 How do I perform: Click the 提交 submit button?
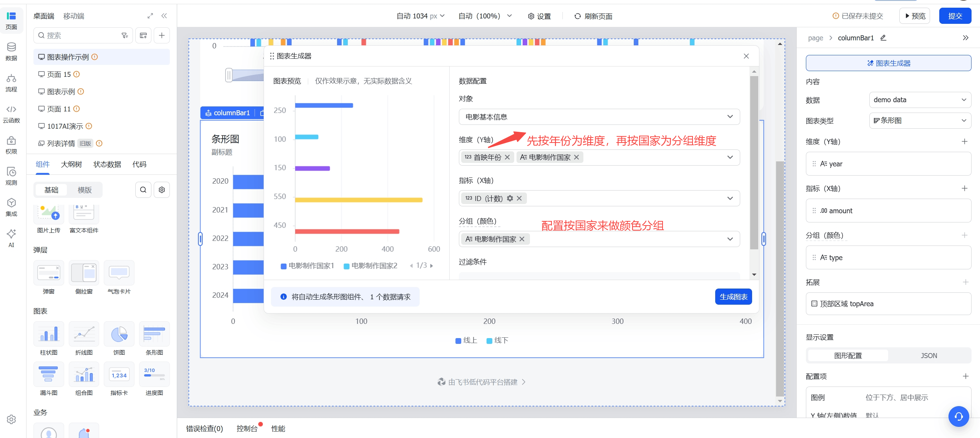click(955, 16)
